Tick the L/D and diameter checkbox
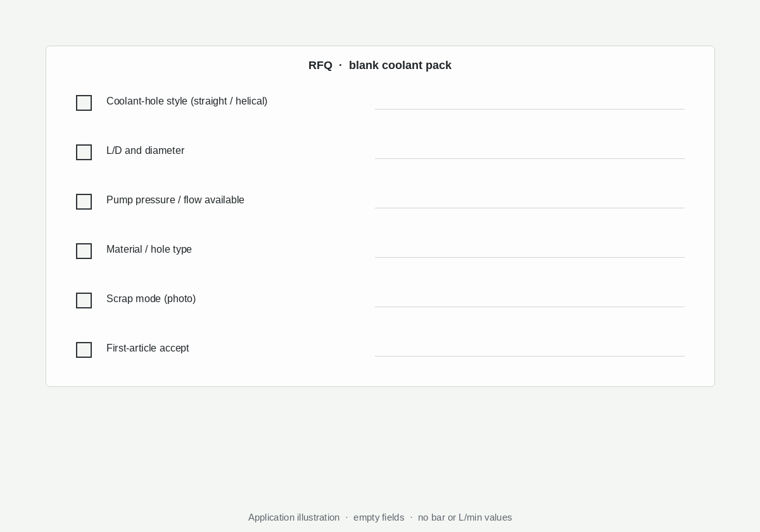This screenshot has height=532, width=760. pos(84,152)
